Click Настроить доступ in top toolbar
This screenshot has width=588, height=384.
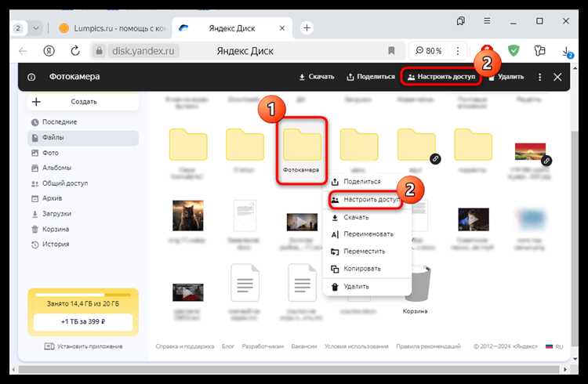point(441,77)
